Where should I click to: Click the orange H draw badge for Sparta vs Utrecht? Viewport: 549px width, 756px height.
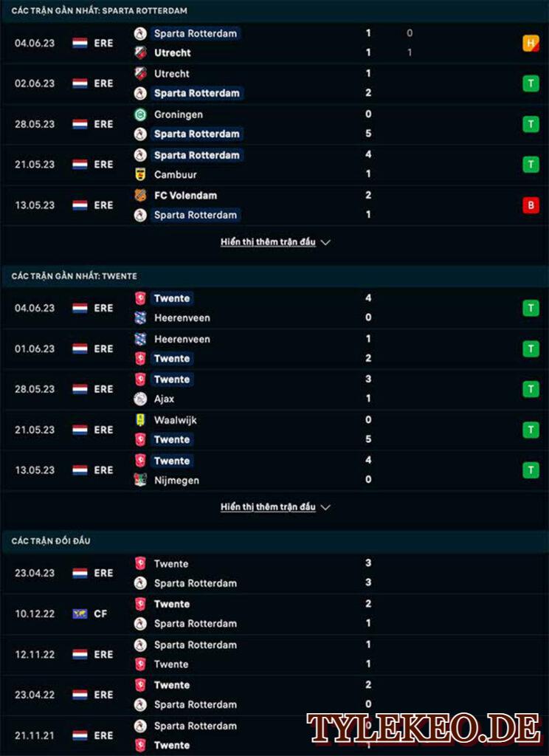tap(531, 43)
